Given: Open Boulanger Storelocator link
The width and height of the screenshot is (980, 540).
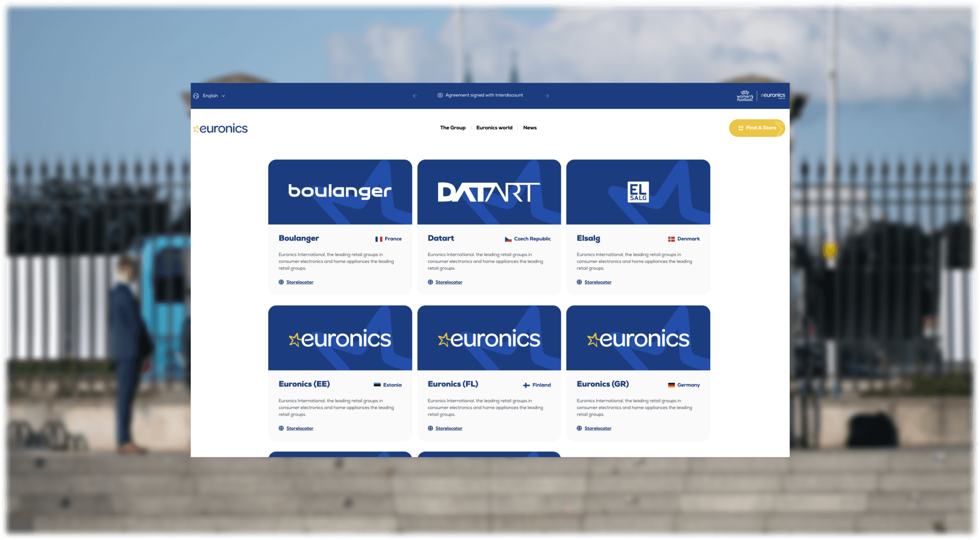Looking at the screenshot, I should [x=300, y=282].
